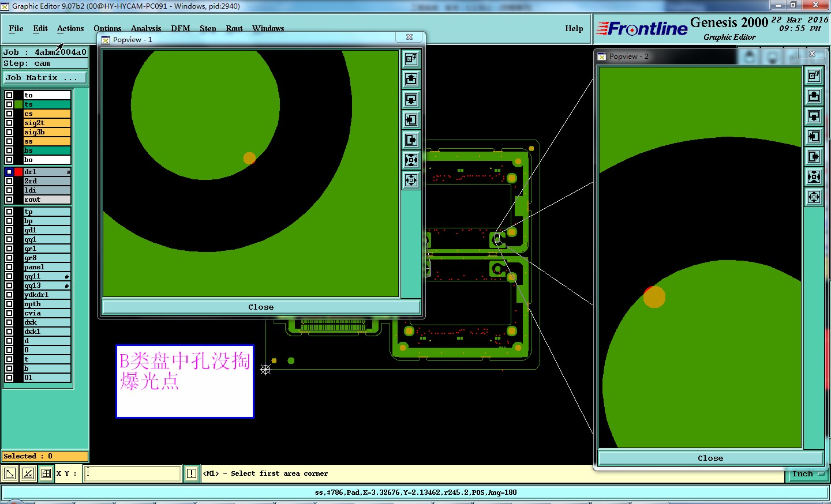Toggle display checkbox for layer sig2t

[x=9, y=123]
